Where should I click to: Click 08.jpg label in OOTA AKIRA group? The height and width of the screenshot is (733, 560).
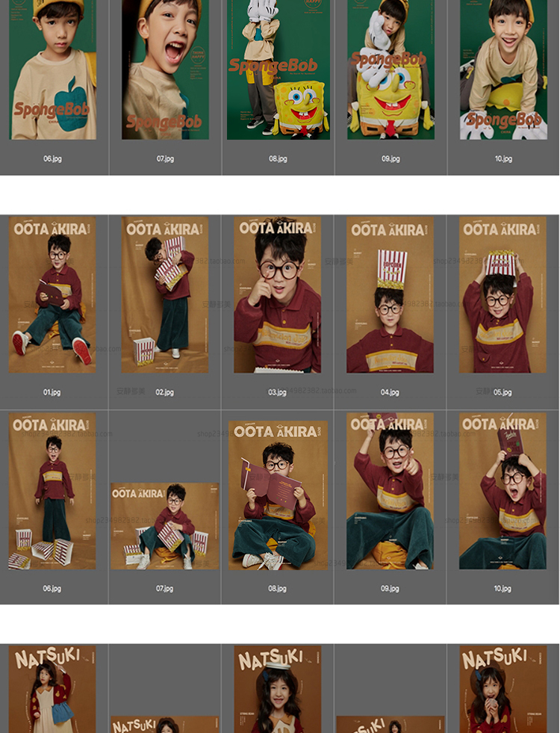pyautogui.click(x=277, y=589)
